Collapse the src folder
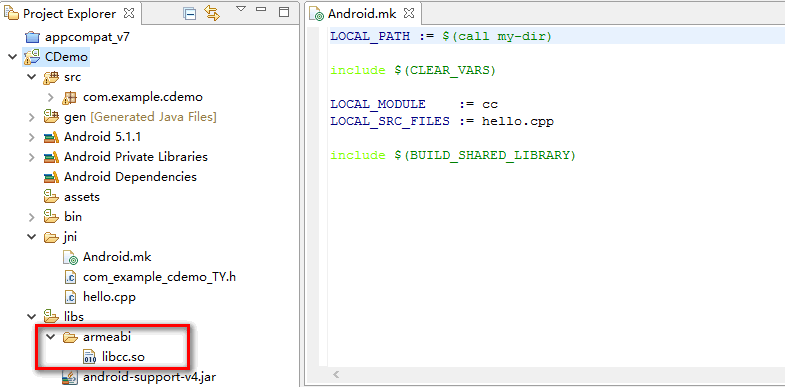The width and height of the screenshot is (785, 387). tap(32, 77)
